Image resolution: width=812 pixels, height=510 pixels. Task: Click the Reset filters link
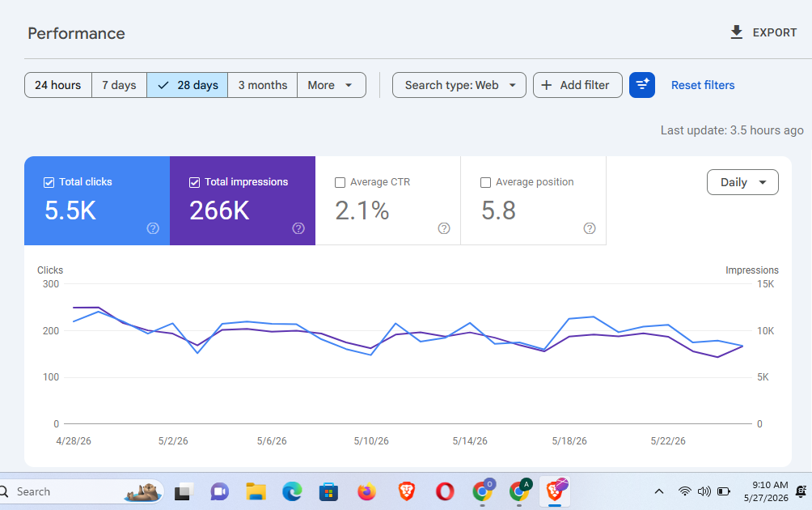[703, 85]
